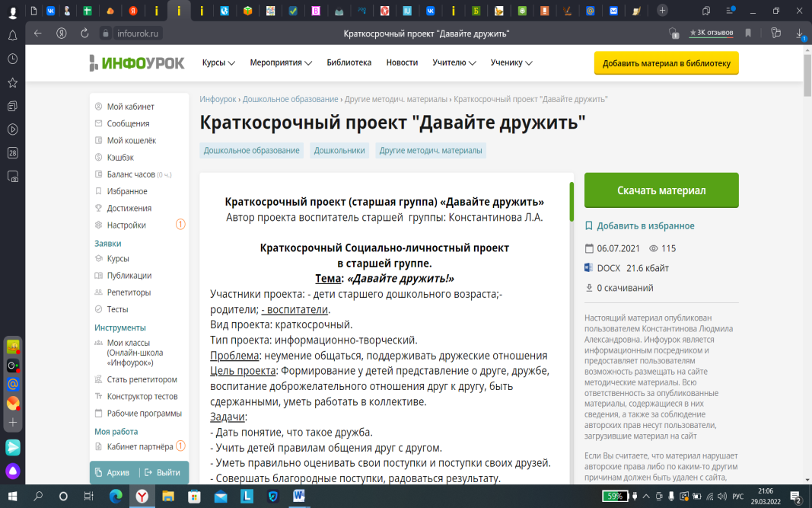Expand the Мероприятия dropdown menu
This screenshot has width=812, height=508.
pos(281,63)
